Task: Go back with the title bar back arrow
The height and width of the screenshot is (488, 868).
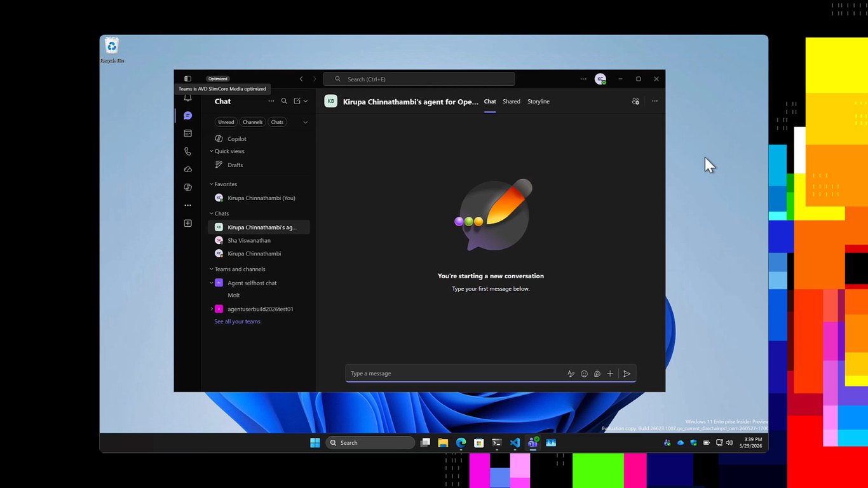Action: point(301,79)
